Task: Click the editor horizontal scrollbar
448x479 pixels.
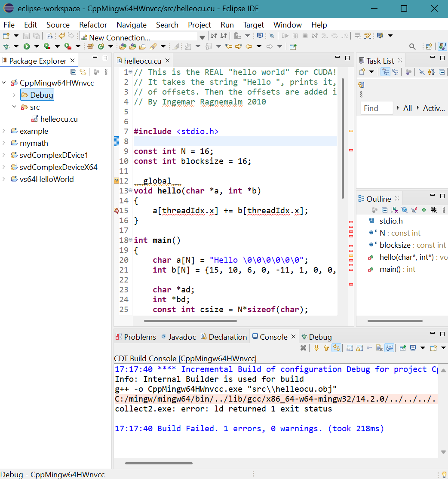Action: pos(190,321)
